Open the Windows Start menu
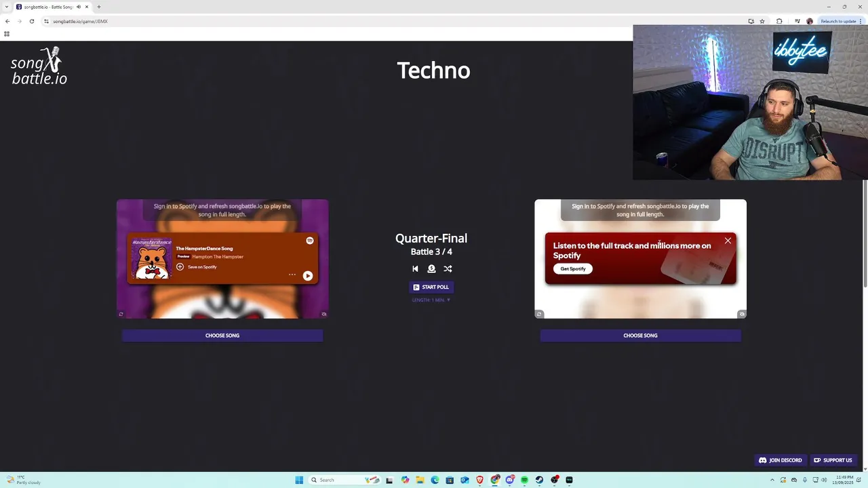The width and height of the screenshot is (868, 488). click(299, 480)
